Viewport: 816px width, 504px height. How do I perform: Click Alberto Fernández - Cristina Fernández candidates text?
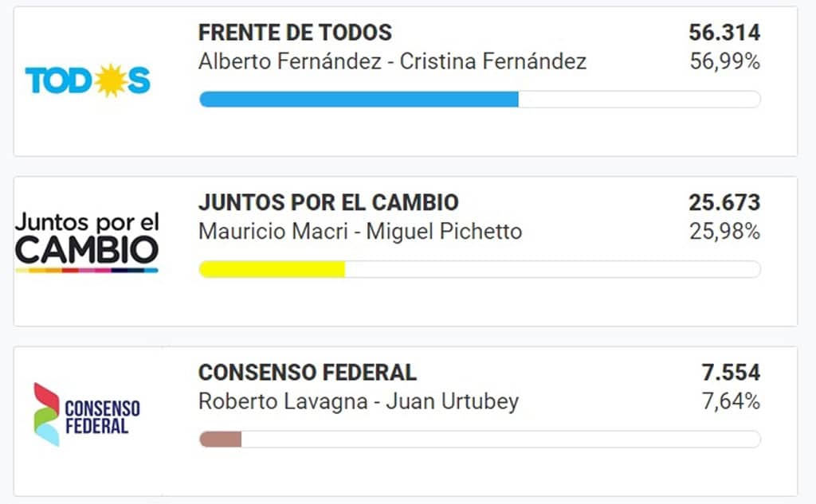coord(392,61)
